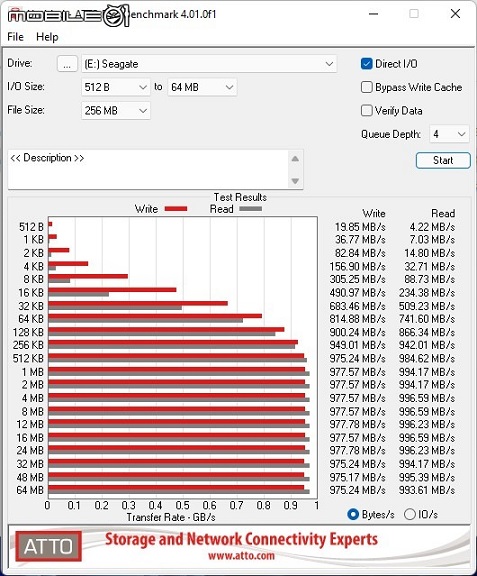Expand the Drive dropdown showing (E:) Seagate
477x576 pixels.
(x=209, y=64)
